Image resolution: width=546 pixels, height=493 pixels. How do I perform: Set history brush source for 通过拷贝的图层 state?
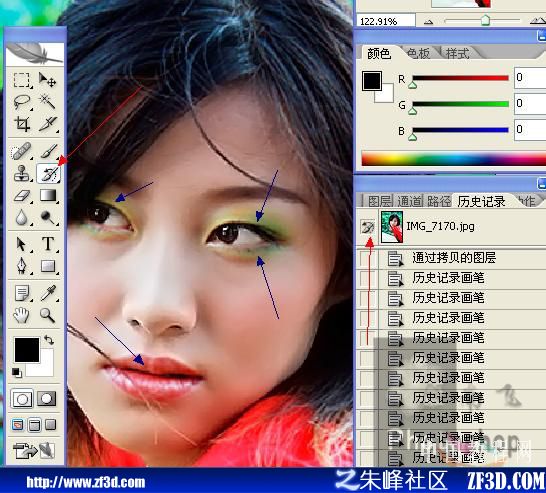(367, 258)
